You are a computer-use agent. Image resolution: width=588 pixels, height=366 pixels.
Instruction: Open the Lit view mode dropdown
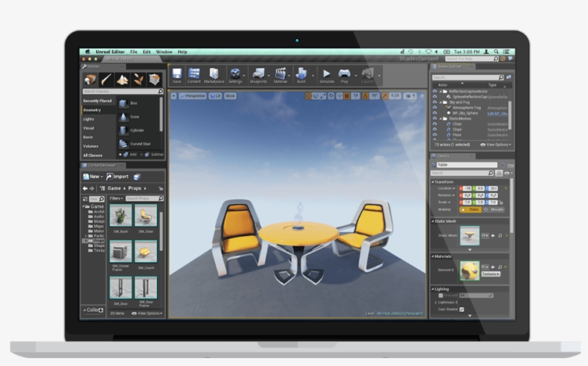click(215, 96)
